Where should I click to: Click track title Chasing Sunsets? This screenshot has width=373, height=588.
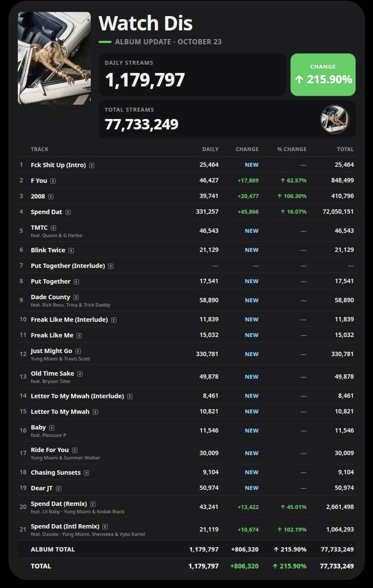coord(56,472)
